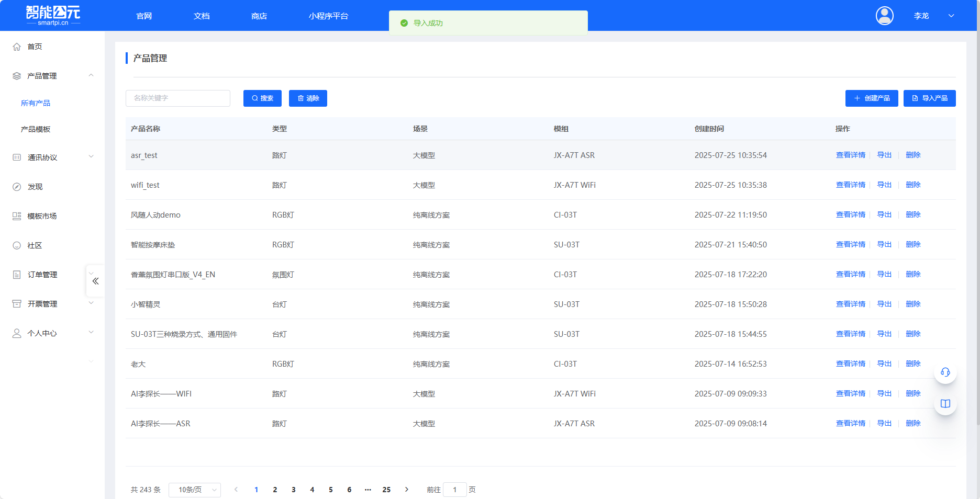980x499 pixels.
Task: Open the floating documentation book icon
Action: click(x=945, y=404)
